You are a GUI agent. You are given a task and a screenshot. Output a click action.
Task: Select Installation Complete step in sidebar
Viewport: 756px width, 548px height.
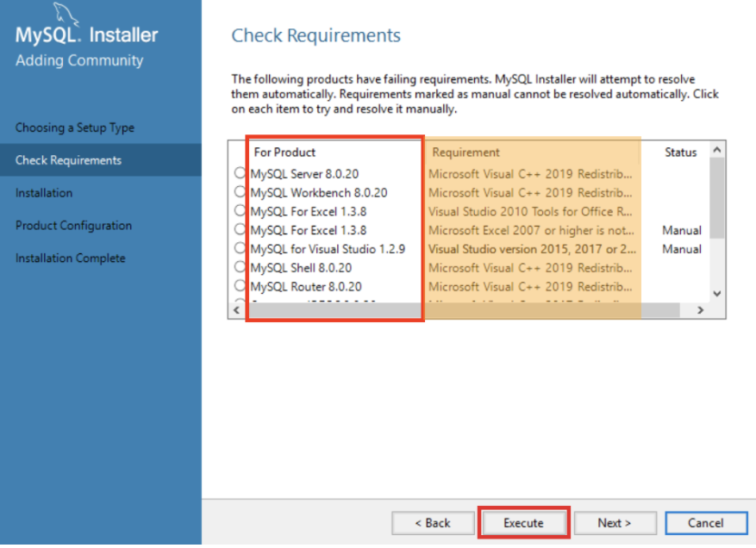[x=71, y=258]
